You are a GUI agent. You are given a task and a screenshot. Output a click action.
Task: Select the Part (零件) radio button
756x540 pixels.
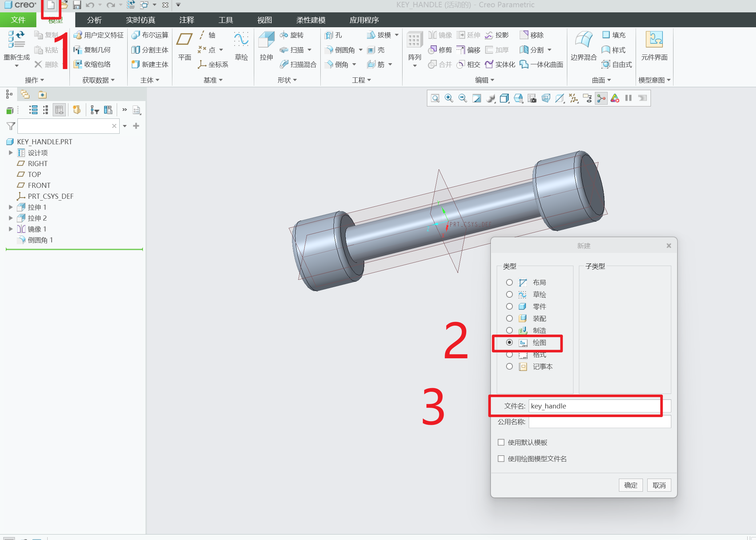click(x=509, y=306)
